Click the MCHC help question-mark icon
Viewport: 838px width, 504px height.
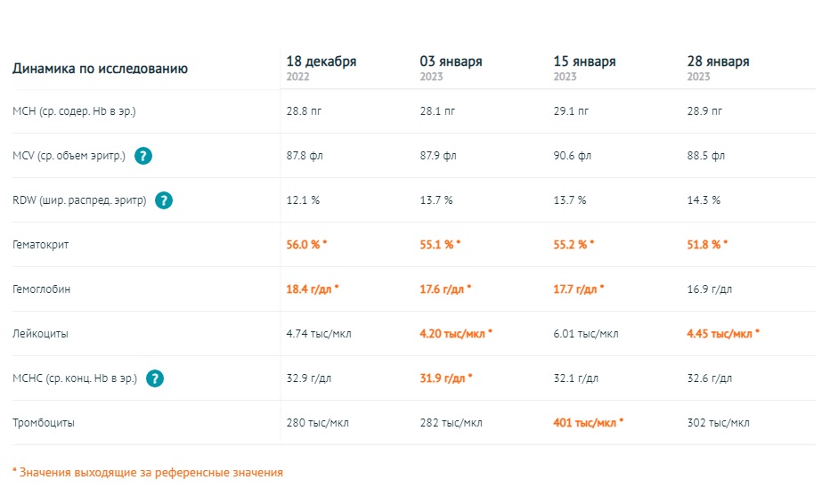click(x=155, y=378)
